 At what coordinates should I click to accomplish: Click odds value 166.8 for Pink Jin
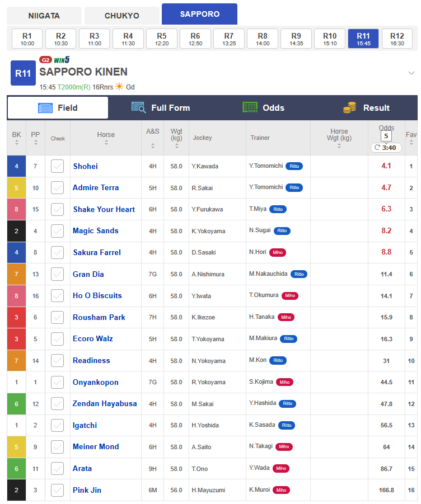tap(386, 490)
